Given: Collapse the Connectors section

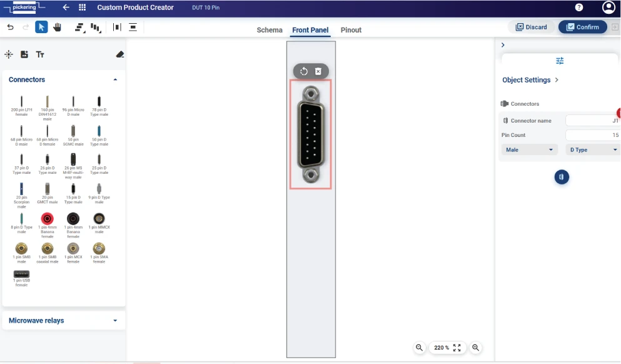Looking at the screenshot, I should [x=115, y=79].
